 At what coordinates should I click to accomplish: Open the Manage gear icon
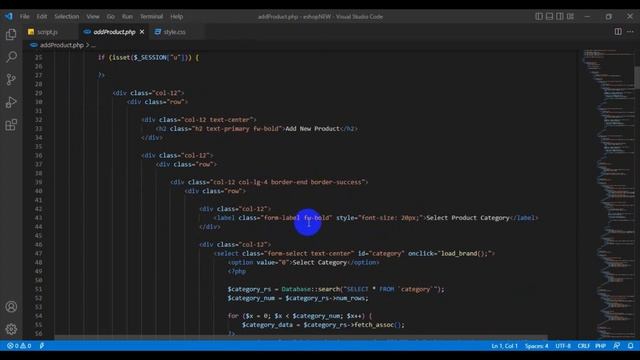(x=11, y=329)
